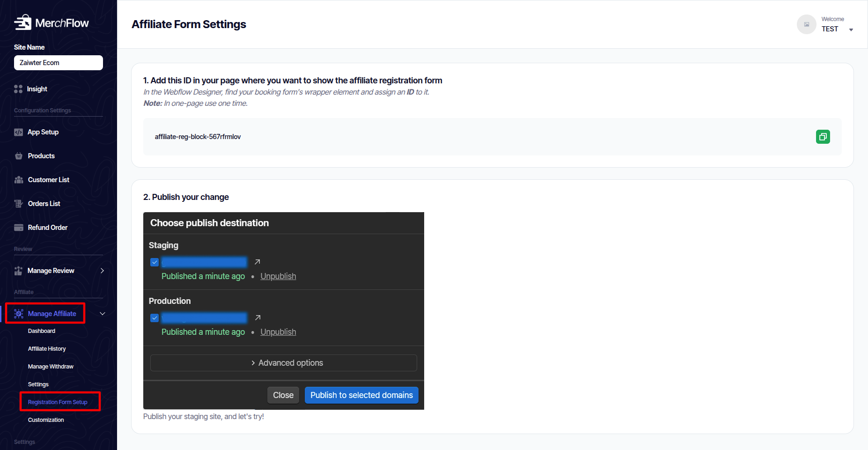Expand the Manage Review submenu arrow
Screen dimensions: 868x450
click(102, 271)
